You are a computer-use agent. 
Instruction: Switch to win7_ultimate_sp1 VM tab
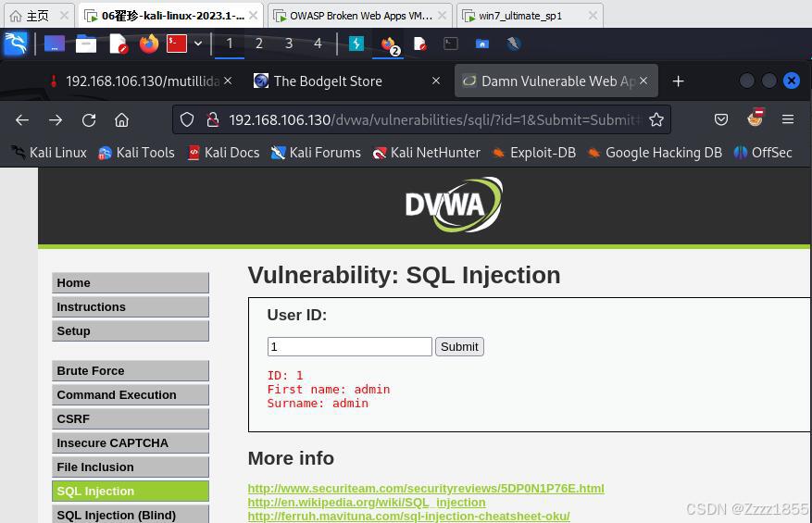(x=531, y=16)
